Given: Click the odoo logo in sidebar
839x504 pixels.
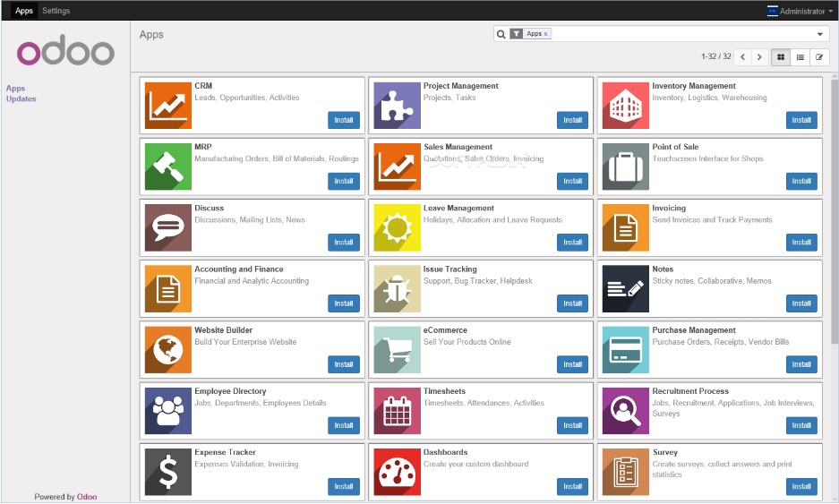Looking at the screenshot, I should [66, 50].
